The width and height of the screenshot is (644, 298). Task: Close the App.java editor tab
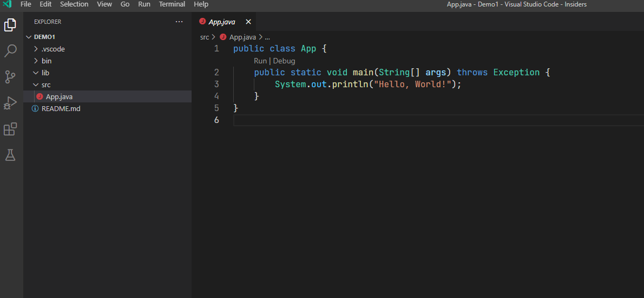[x=248, y=22]
